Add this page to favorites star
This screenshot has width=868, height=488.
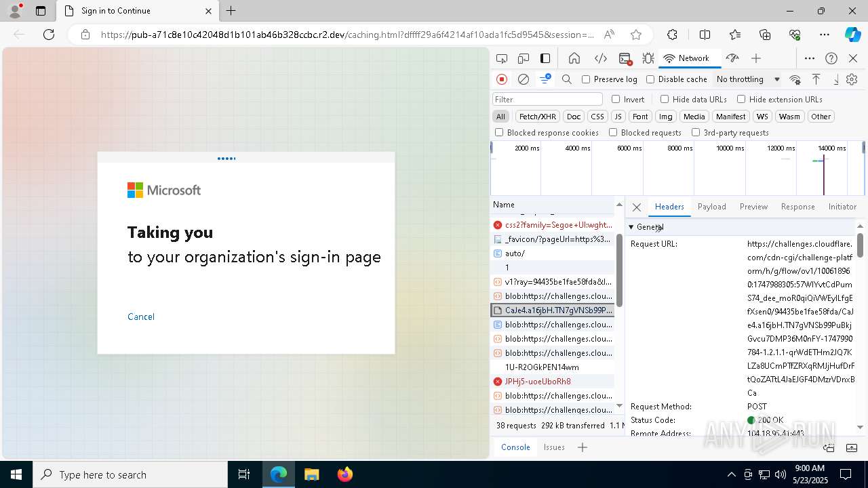[635, 35]
